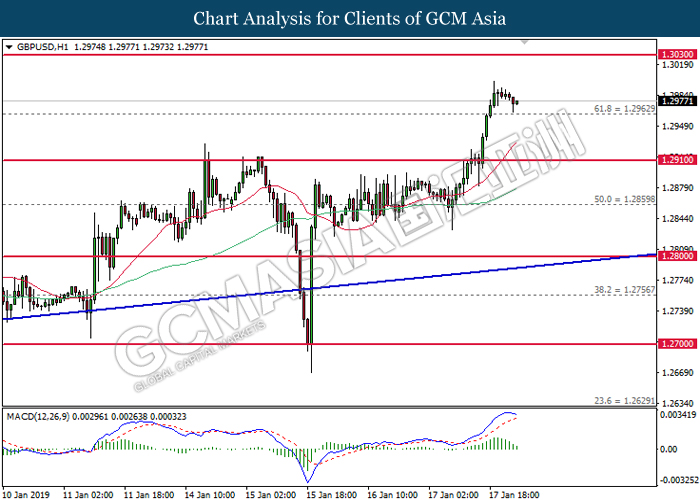Click the 1.30190 price axis value
Screen dimensions: 700x500
(x=678, y=65)
